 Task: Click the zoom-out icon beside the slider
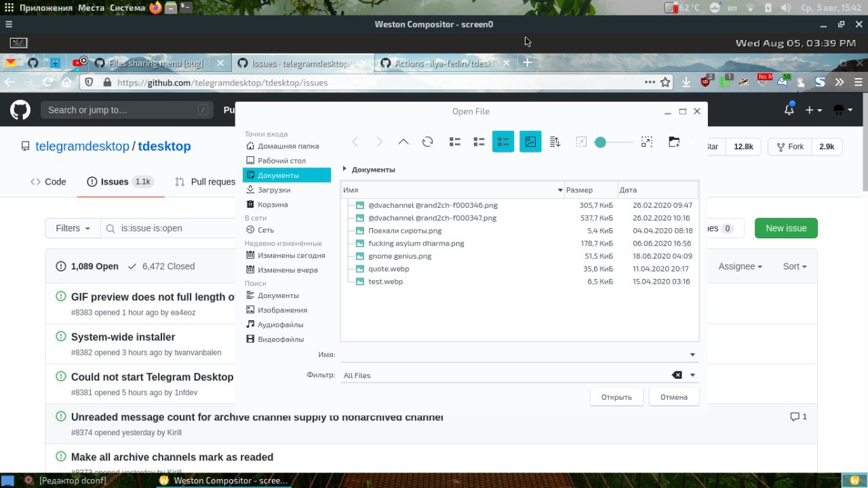[581, 142]
